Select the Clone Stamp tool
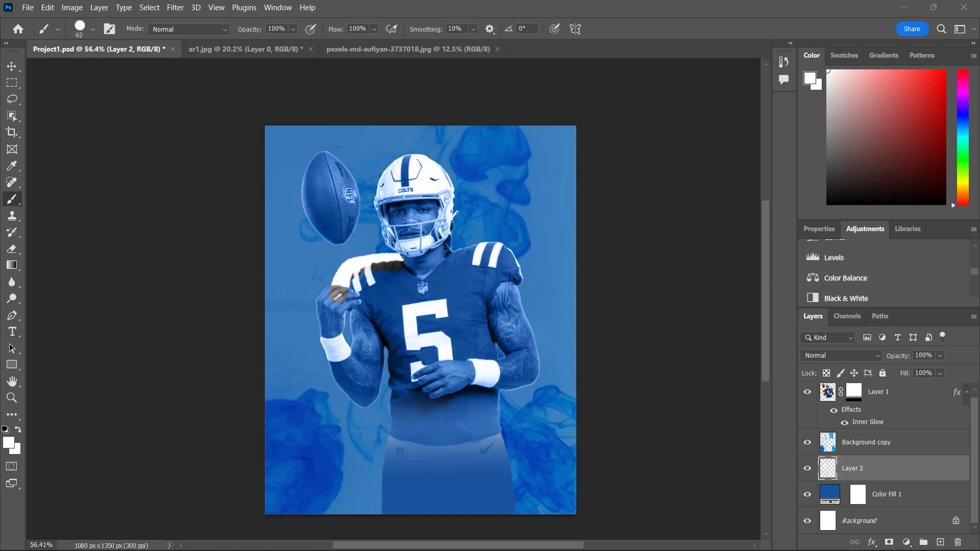The image size is (980, 551). (x=12, y=216)
